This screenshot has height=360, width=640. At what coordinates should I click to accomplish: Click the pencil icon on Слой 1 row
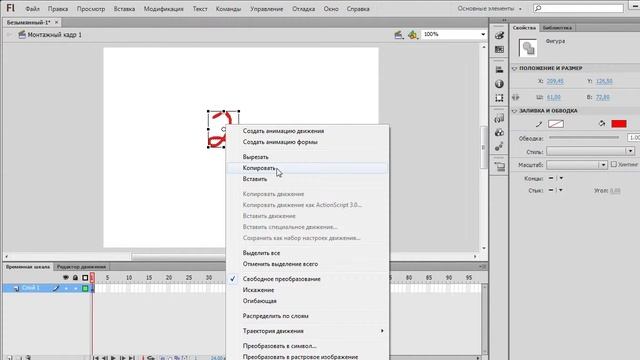coord(56,288)
